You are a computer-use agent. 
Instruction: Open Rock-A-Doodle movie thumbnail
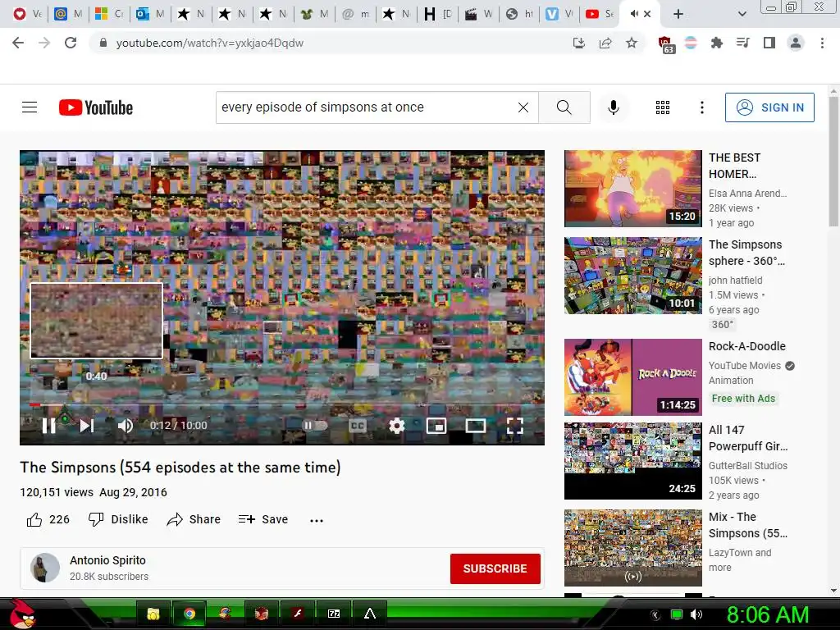(x=632, y=377)
